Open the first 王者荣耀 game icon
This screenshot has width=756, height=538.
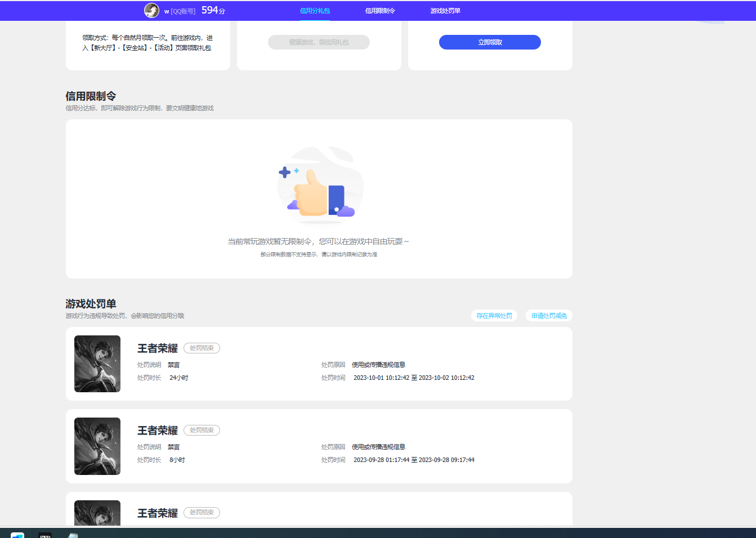97,364
